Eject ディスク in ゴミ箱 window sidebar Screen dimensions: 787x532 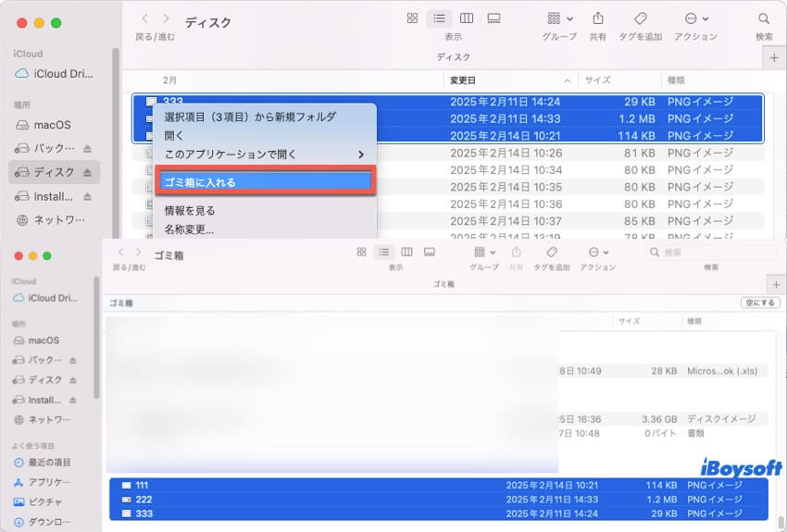pos(73,380)
